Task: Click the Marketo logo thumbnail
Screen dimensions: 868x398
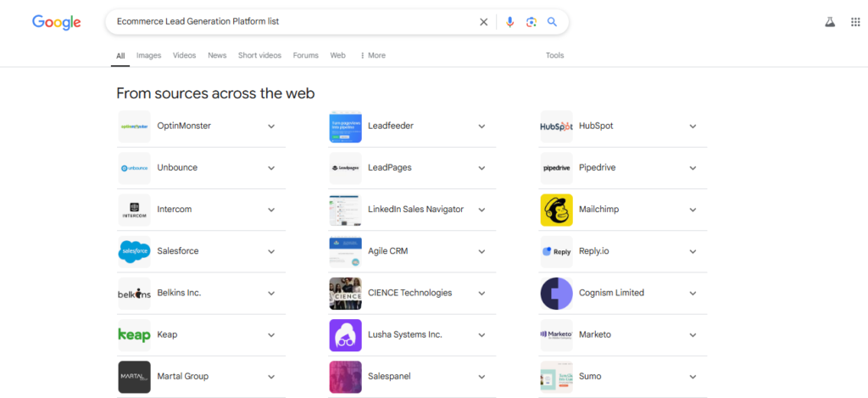Action: [556, 335]
